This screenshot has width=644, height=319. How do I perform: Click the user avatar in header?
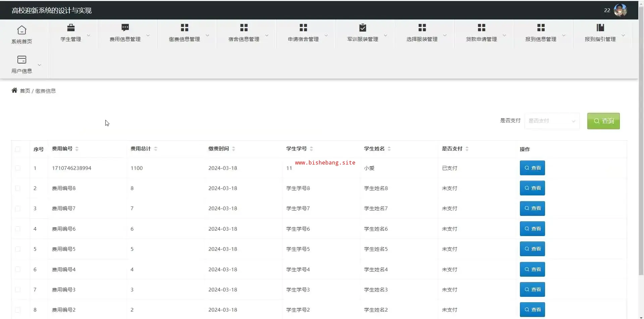coord(620,10)
